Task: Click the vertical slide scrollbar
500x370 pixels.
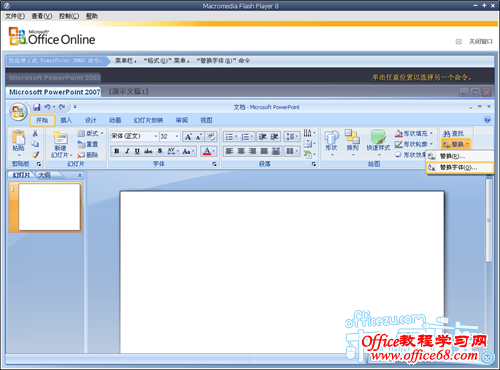Action: tap(489, 220)
